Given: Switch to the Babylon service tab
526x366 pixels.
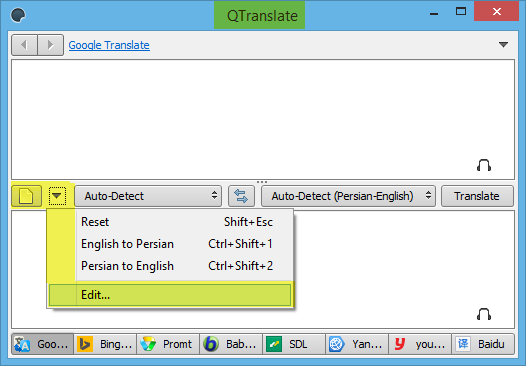Looking at the screenshot, I should click(x=231, y=344).
